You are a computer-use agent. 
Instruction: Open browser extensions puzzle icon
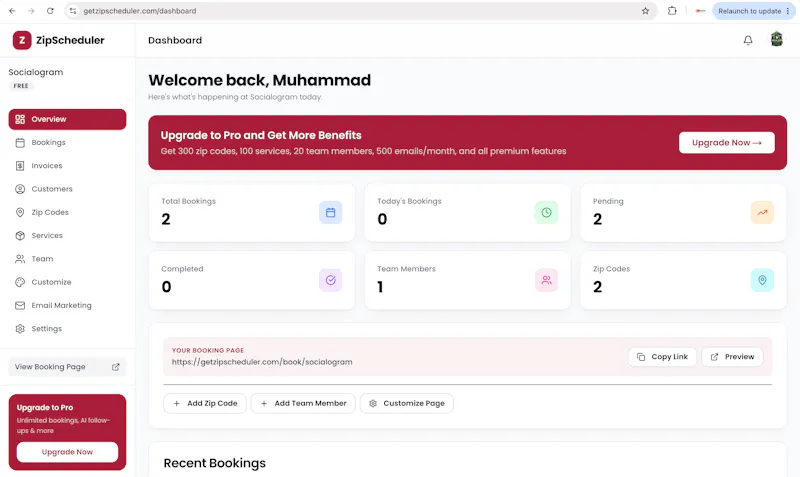pos(672,11)
